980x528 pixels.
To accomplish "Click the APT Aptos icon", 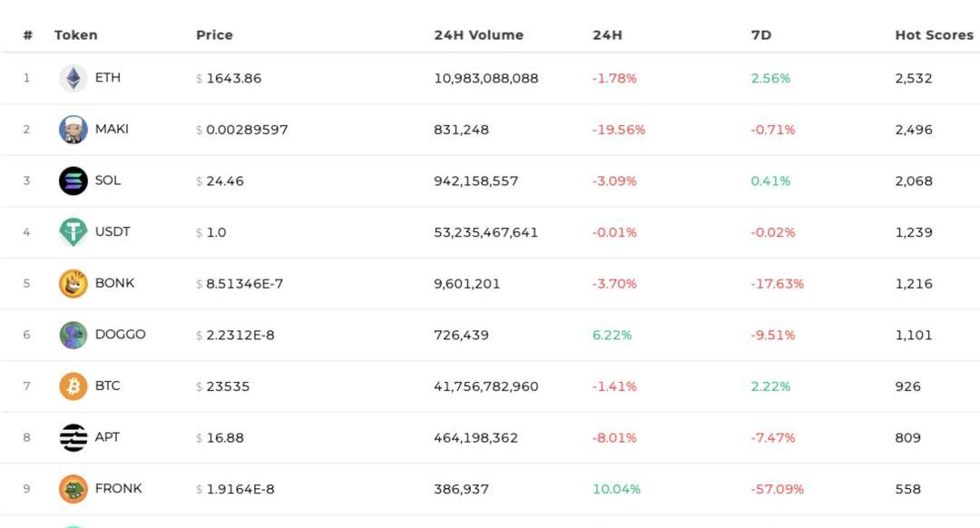I will (x=73, y=437).
